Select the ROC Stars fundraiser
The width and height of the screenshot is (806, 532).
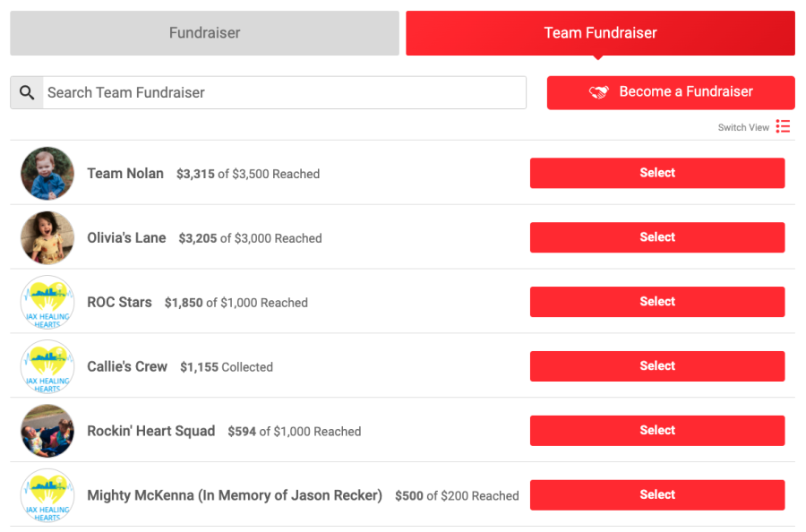[x=657, y=302]
